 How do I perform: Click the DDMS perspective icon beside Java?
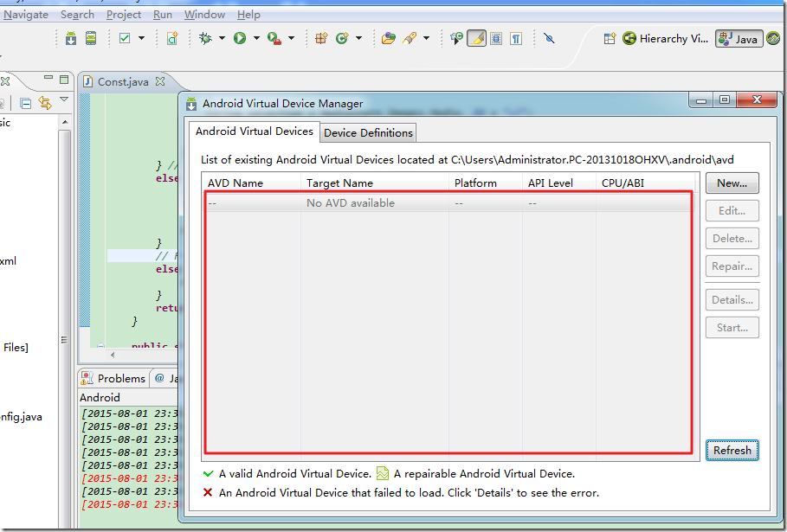coord(773,39)
